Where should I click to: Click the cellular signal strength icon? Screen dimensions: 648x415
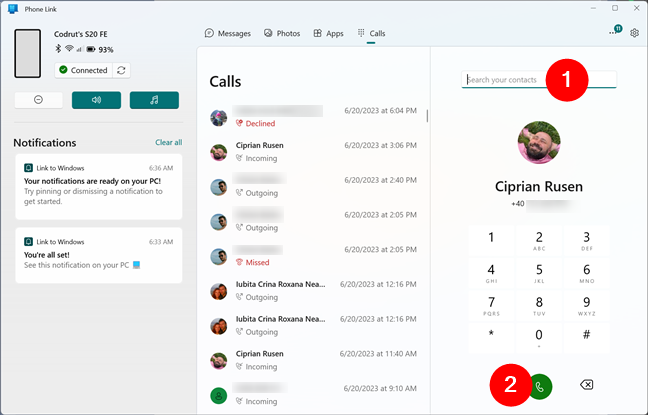point(79,49)
